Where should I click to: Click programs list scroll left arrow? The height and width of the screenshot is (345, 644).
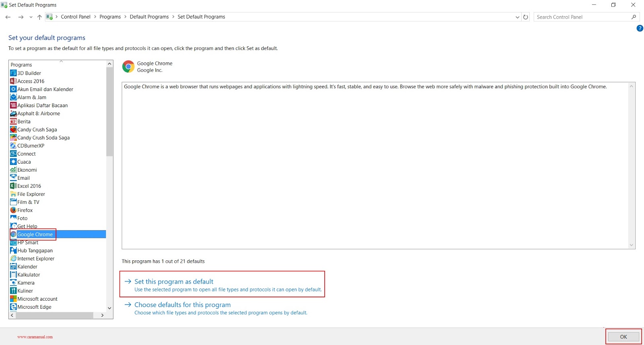pyautogui.click(x=12, y=315)
